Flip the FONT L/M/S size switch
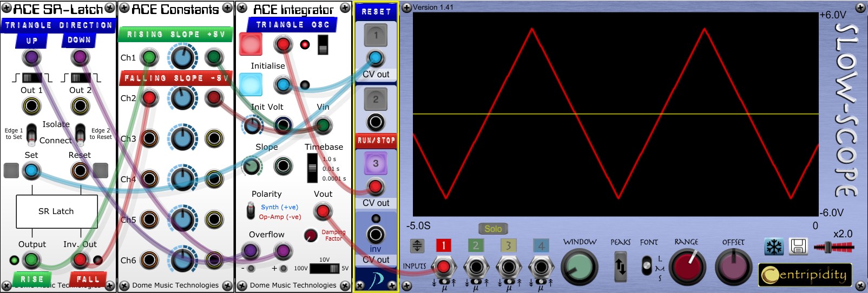Viewport: 868px width, 293px height. [x=646, y=266]
